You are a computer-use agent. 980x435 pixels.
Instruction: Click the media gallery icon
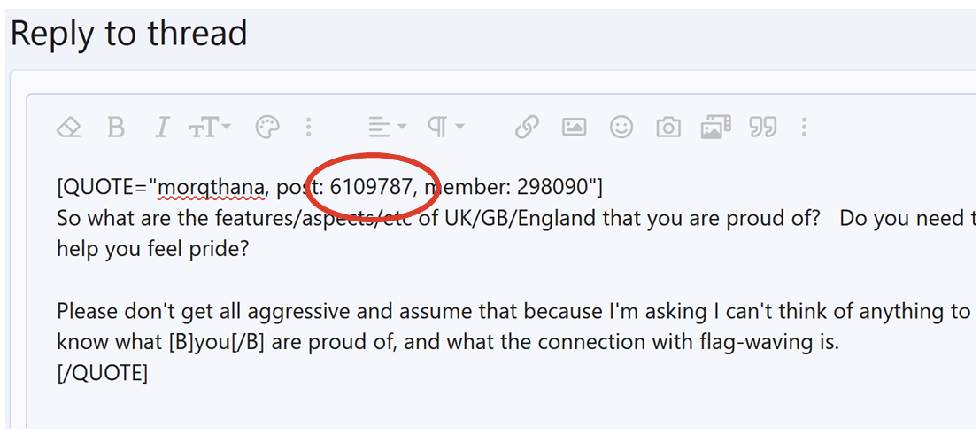coord(715,128)
